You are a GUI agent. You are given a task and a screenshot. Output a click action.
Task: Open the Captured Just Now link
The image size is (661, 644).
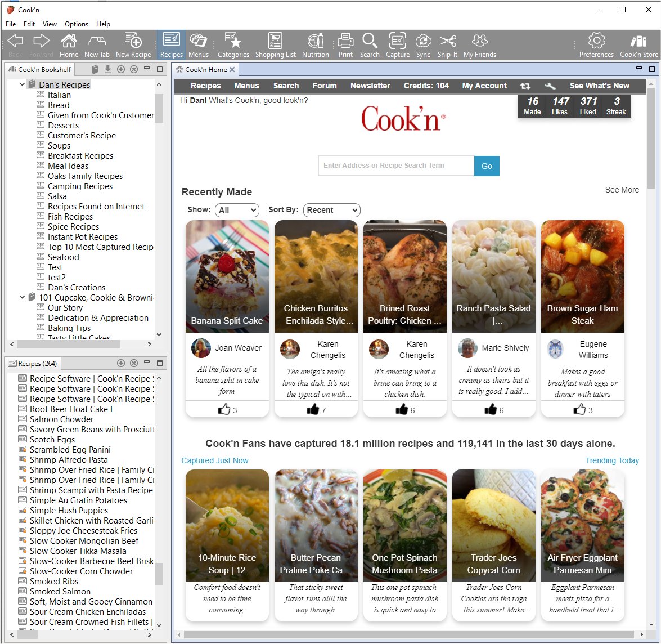point(215,460)
